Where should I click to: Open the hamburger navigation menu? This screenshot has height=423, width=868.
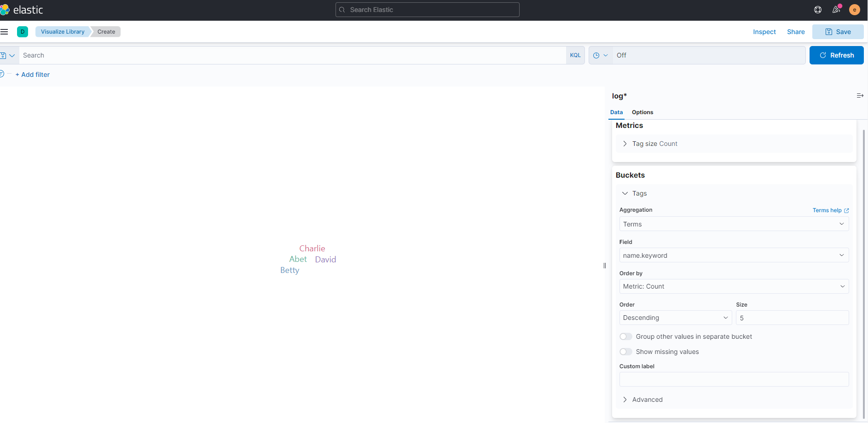[x=4, y=32]
